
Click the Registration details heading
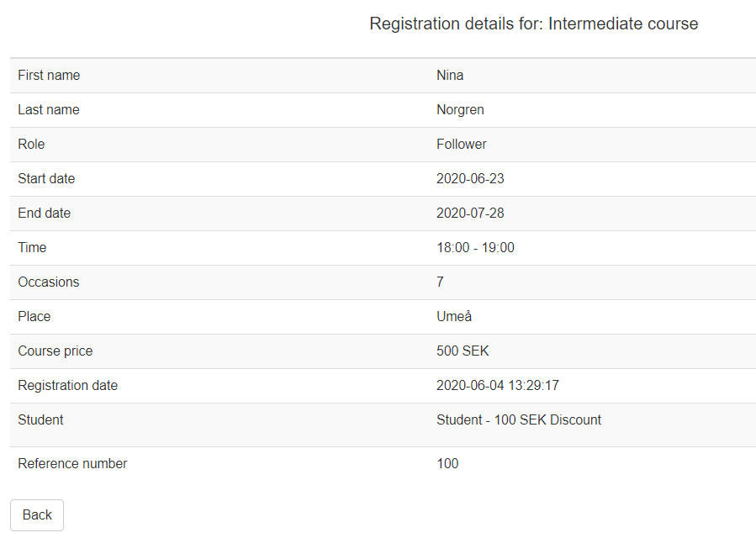[x=533, y=24]
